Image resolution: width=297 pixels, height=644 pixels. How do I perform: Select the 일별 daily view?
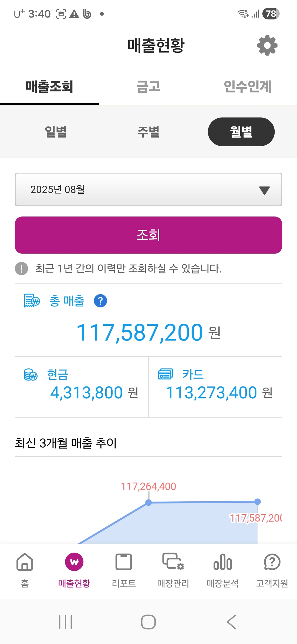click(56, 132)
